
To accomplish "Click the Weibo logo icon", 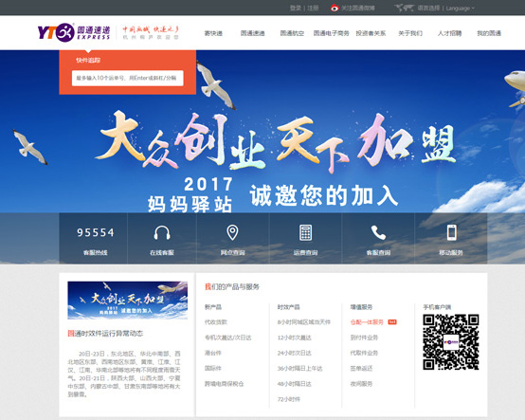I will coord(335,8).
